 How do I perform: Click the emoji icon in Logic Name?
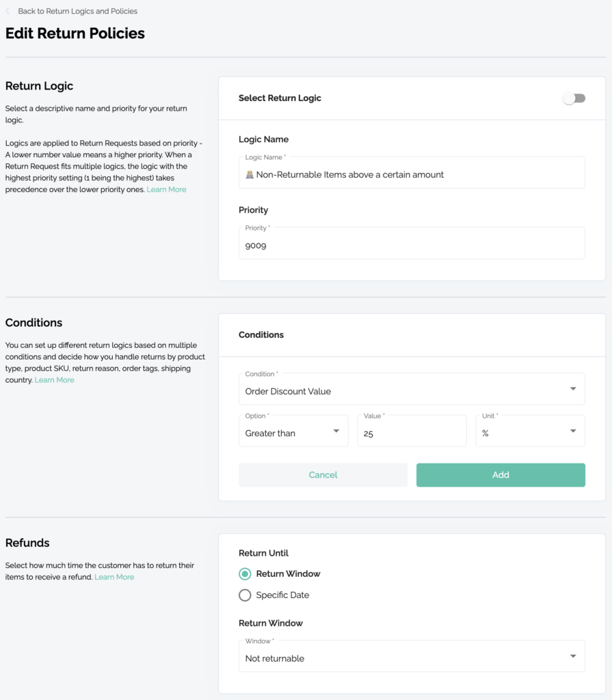[250, 175]
